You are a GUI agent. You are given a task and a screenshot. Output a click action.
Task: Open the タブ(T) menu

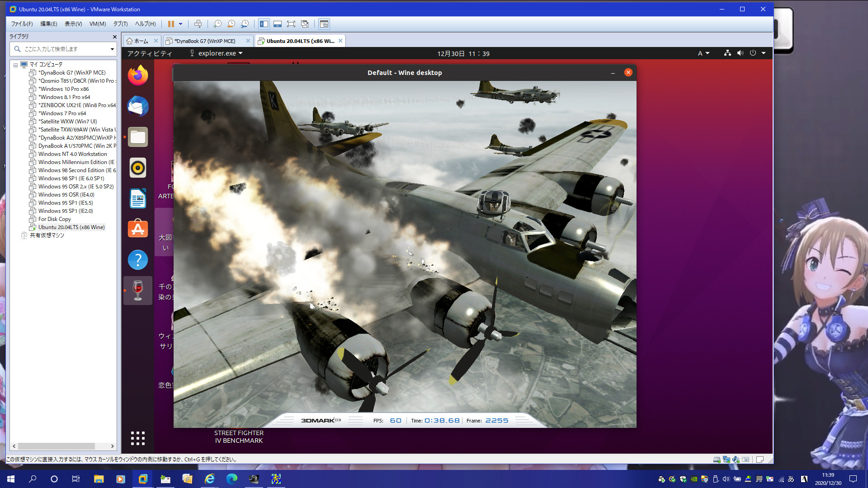[120, 24]
